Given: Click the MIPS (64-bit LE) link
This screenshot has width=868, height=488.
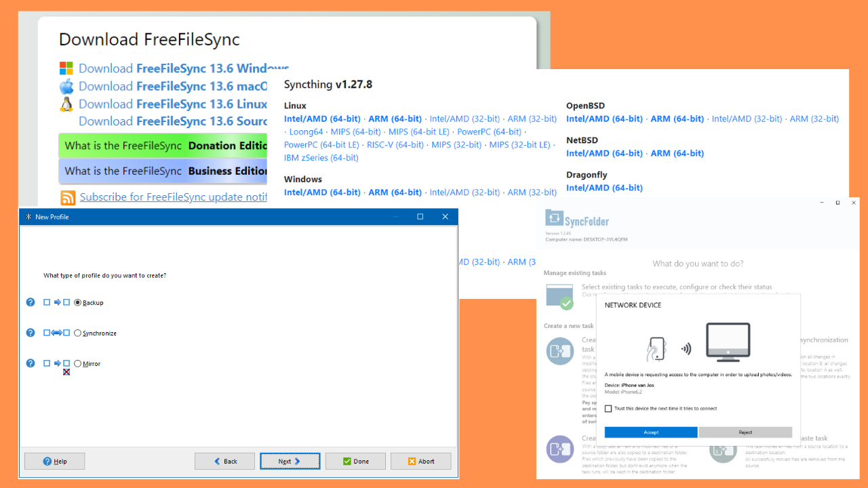Looking at the screenshot, I should tap(419, 131).
